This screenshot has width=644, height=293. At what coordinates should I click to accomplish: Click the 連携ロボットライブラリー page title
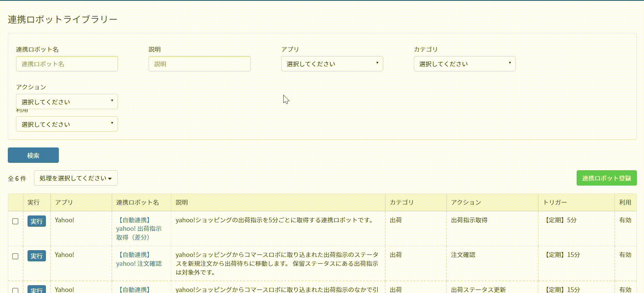pyautogui.click(x=63, y=19)
